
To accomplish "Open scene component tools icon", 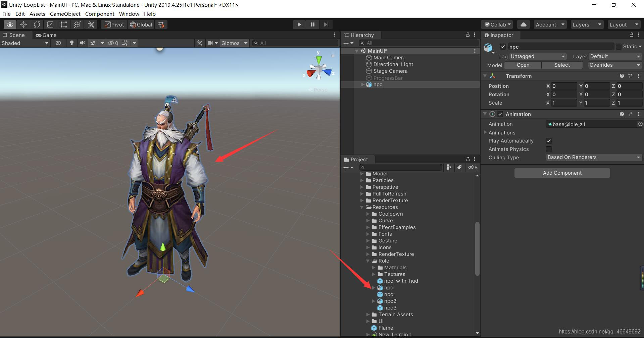I will [200, 43].
